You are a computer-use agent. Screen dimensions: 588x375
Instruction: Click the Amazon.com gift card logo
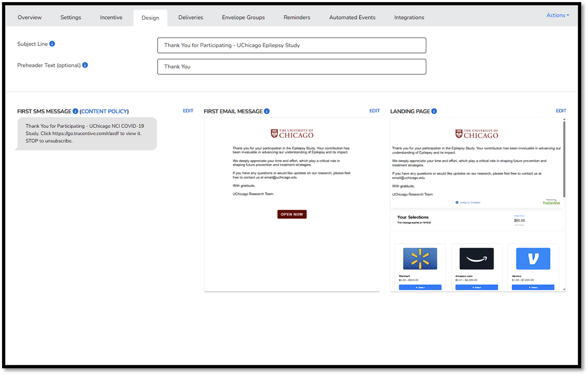tap(476, 258)
